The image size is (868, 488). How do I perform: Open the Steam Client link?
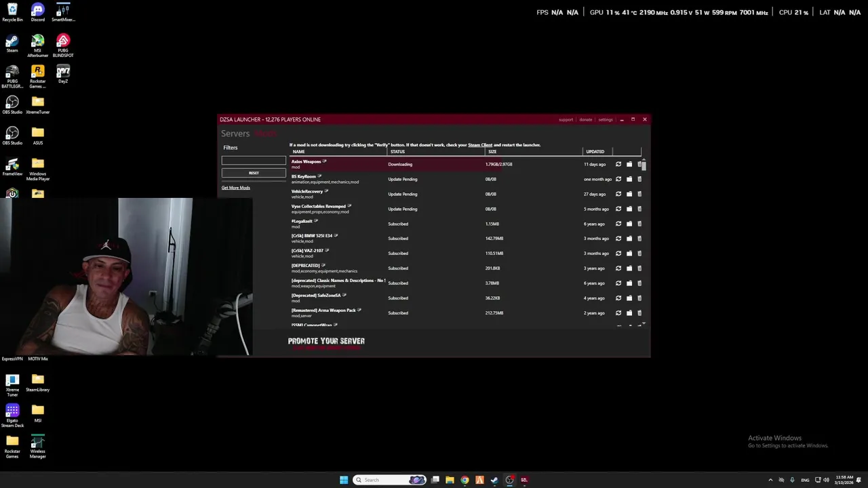480,145
